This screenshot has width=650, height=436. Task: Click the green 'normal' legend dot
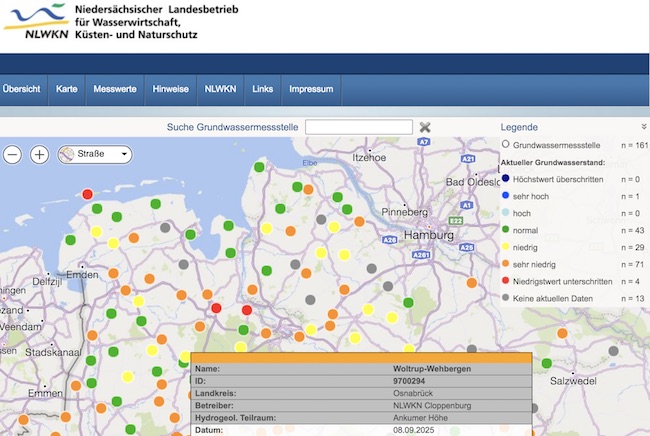click(x=506, y=229)
